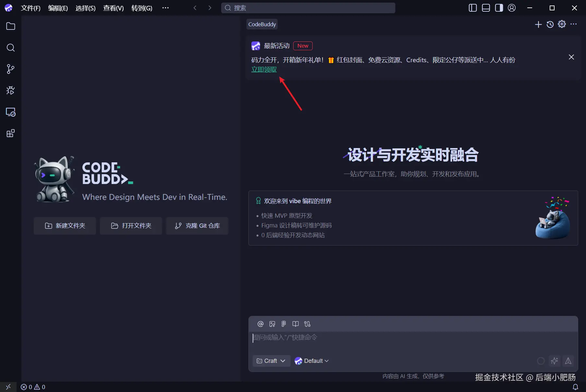586x392 pixels.
Task: Focus the 提问或输入"/"快捷命令 chat input
Action: [x=413, y=338]
